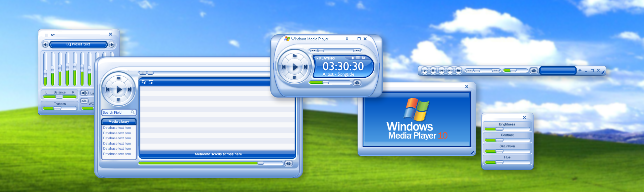The width and height of the screenshot is (644, 192).
Task: Skip to previous track on compact player dial
Action: pyautogui.click(x=284, y=67)
